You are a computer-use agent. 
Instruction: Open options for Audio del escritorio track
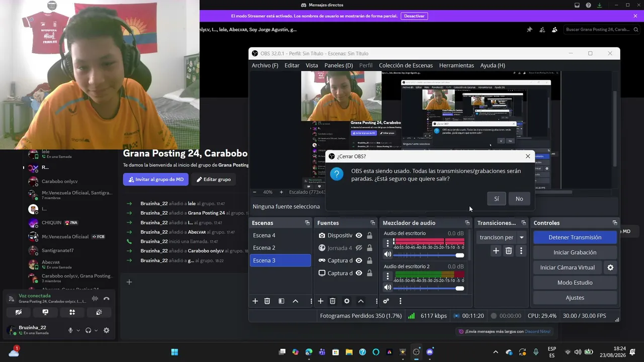point(387,243)
